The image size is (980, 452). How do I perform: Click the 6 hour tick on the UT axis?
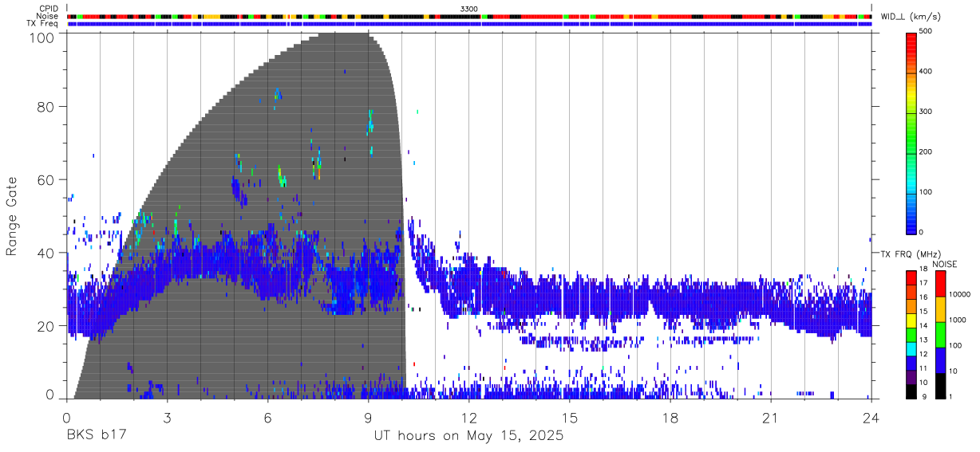click(267, 417)
